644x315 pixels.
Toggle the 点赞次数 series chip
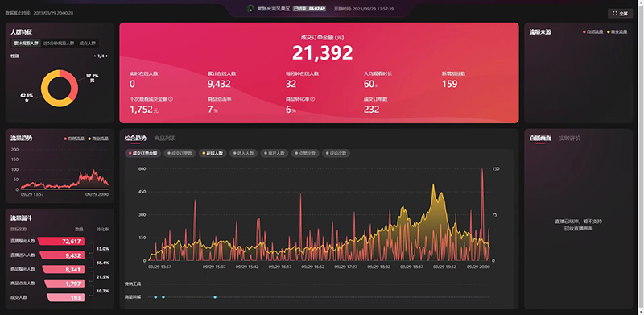pyautogui.click(x=305, y=153)
